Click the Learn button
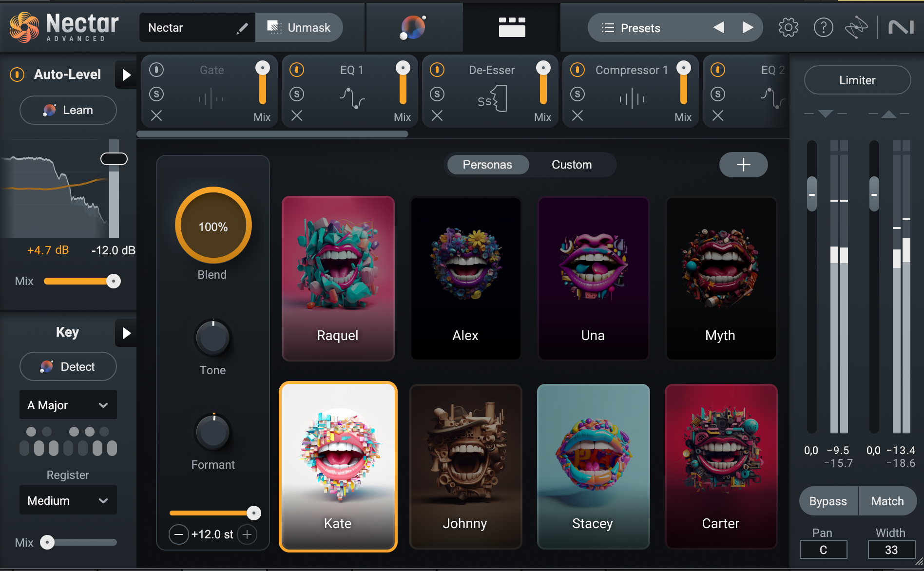The height and width of the screenshot is (571, 924). pos(68,110)
